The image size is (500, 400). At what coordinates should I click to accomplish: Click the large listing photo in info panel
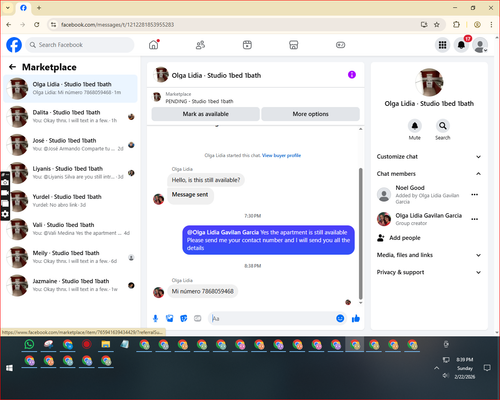(429, 82)
